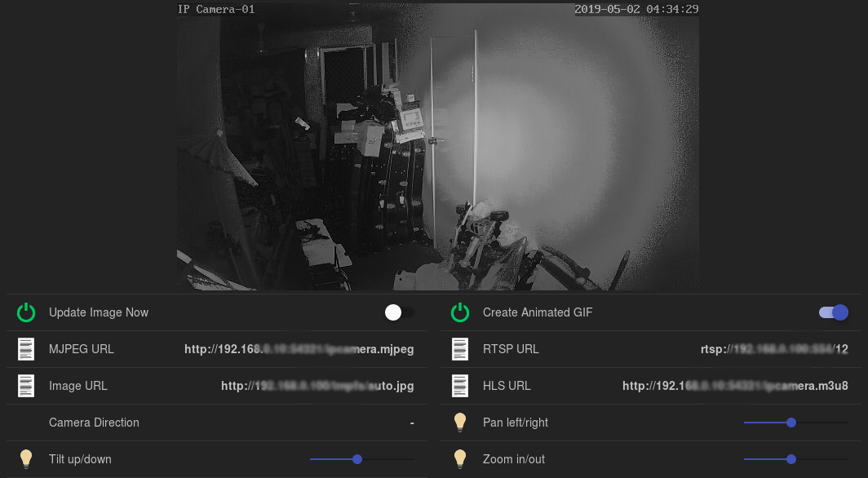Open the ipcamera.m3u8 HLS URL link
This screenshot has height=478, width=868.
point(735,386)
